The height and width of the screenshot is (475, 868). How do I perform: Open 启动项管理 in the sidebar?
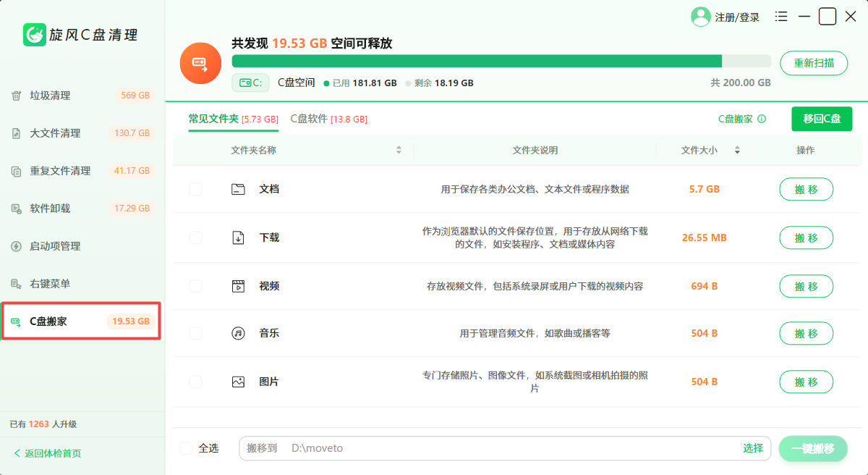click(x=82, y=246)
